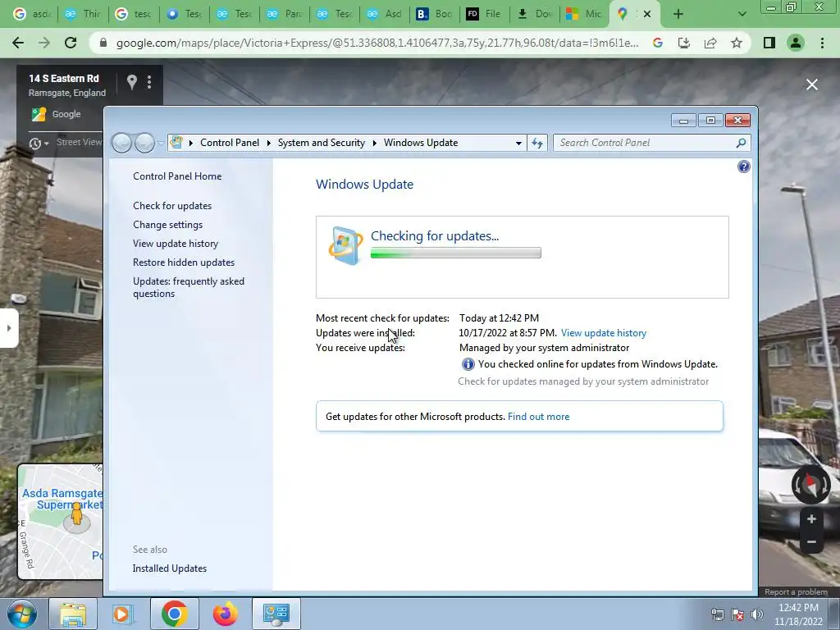
Task: Go back in Chrome browser
Action: pyautogui.click(x=18, y=43)
